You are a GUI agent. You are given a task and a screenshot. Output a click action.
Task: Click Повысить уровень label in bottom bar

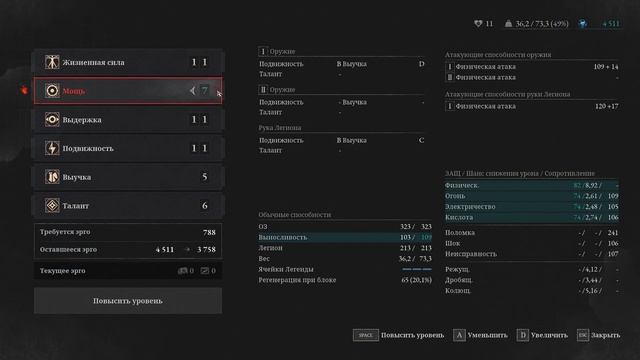(x=412, y=335)
